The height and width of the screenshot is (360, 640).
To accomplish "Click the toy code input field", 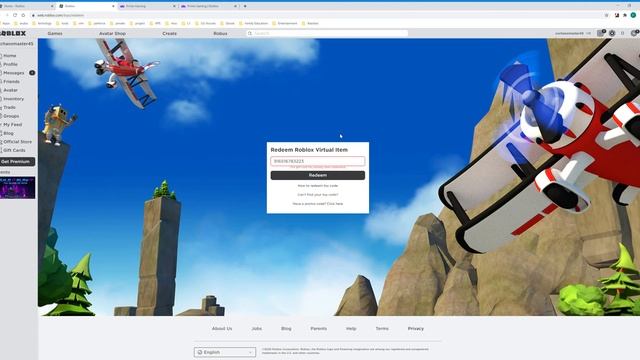I will tap(318, 161).
